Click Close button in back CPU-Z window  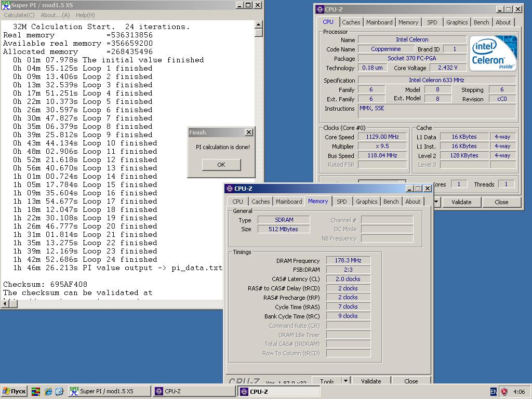coord(501,202)
